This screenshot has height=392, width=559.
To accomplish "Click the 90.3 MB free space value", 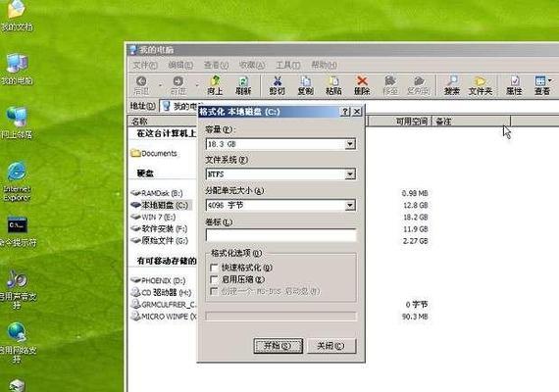I will click(415, 317).
